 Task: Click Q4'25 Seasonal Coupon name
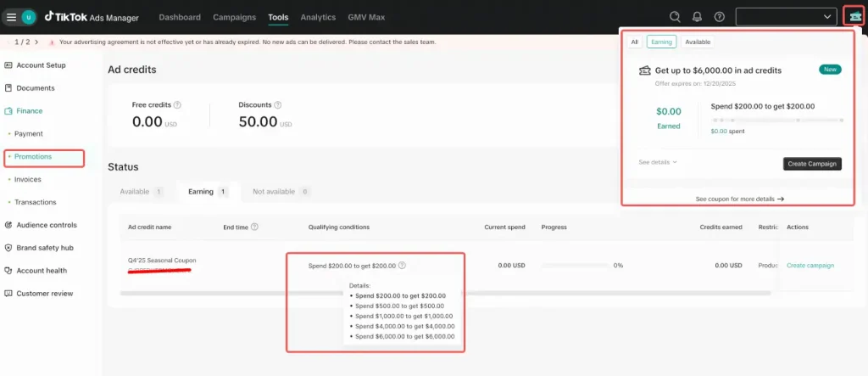point(162,260)
